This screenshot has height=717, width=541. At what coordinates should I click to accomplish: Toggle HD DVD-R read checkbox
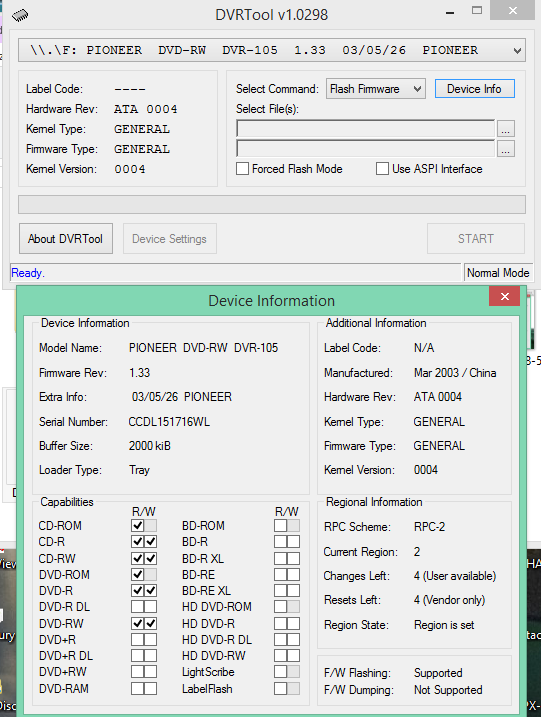[x=281, y=623]
